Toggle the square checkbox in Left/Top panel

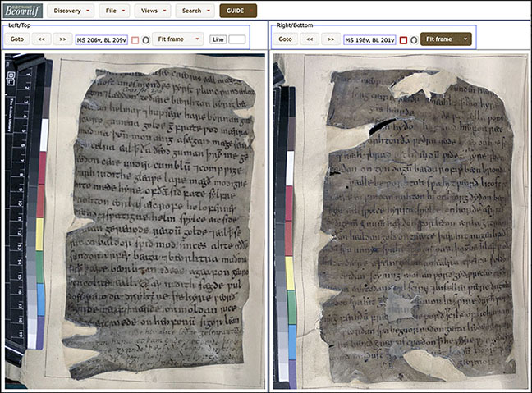click(135, 40)
